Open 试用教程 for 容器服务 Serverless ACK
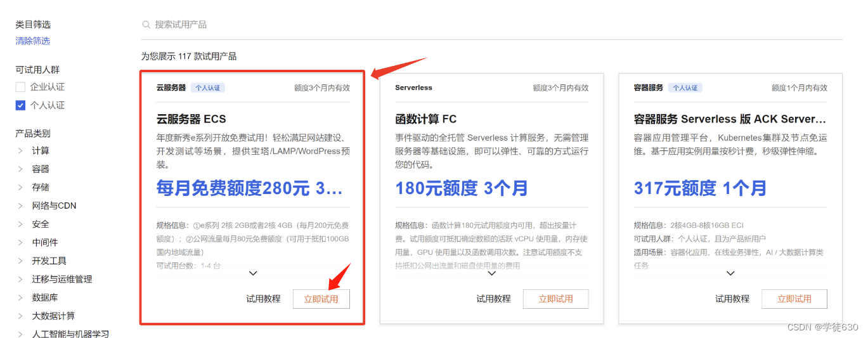Image resolution: width=868 pixels, height=338 pixels. (732, 299)
